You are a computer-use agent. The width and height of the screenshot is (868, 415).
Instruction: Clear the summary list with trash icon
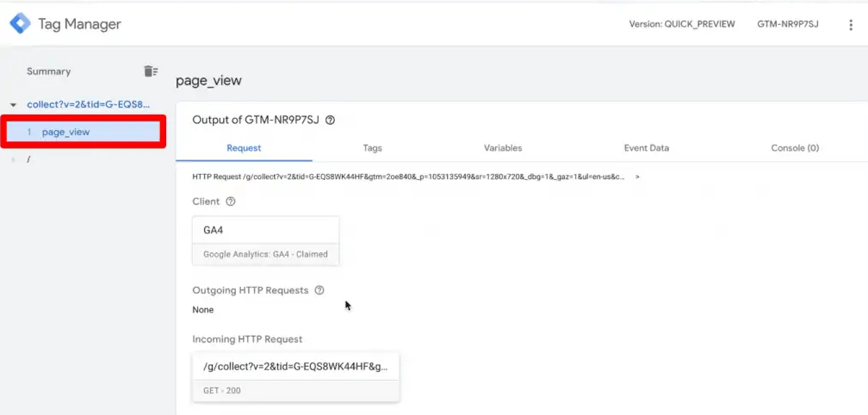point(151,71)
